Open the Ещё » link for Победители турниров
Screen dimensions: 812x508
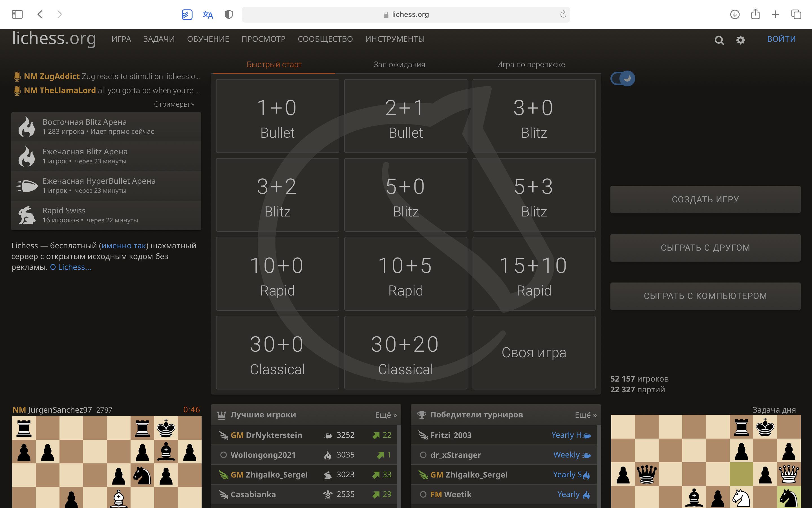(x=586, y=415)
